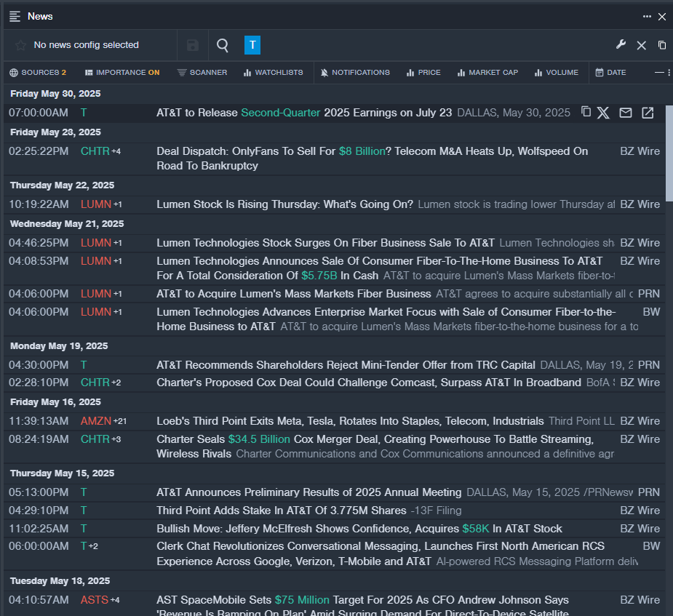Open Lumen Stock Surges On Fiber Sale headline

point(325,243)
